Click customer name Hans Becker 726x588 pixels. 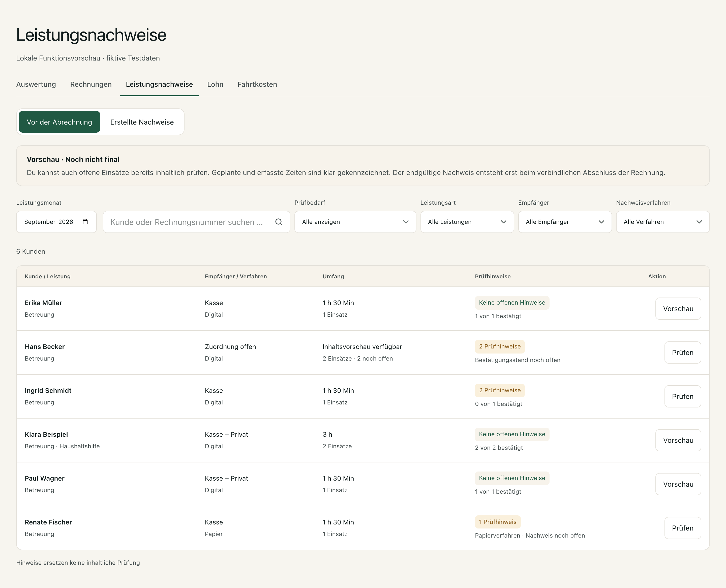point(45,346)
